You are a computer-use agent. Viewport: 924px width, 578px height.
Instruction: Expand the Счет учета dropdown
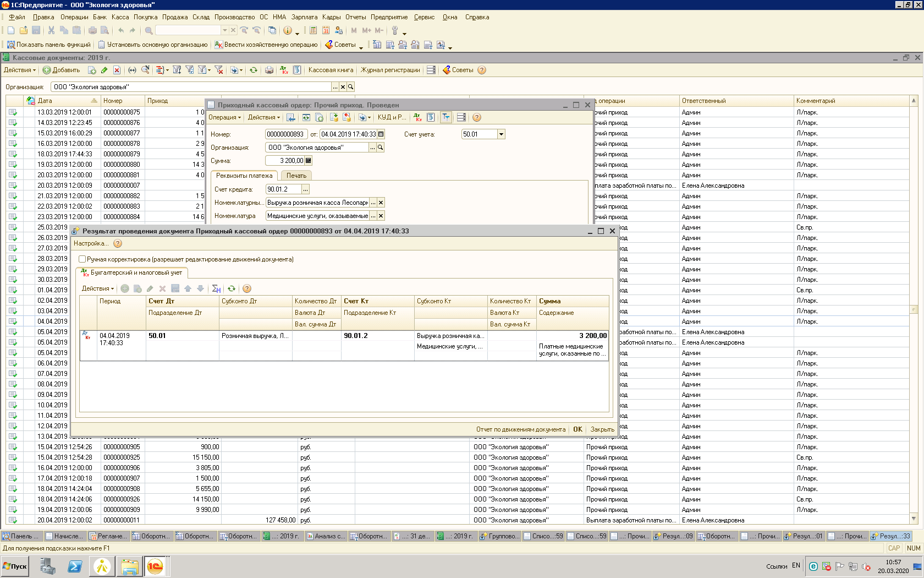click(501, 134)
